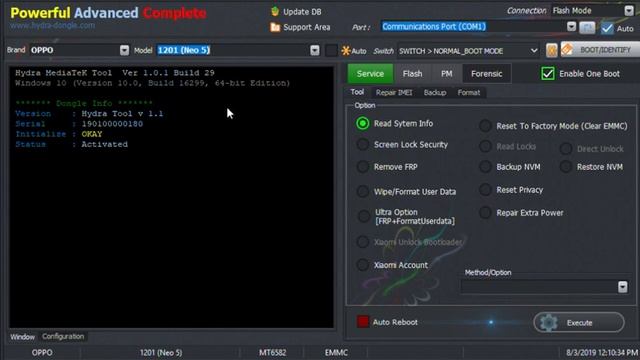Select Reset To Factory Mode option
640x360 pixels.
click(485, 126)
